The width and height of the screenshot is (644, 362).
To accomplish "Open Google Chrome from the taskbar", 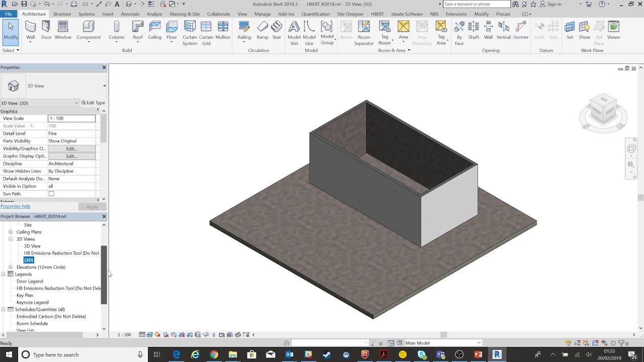I will 214,354.
